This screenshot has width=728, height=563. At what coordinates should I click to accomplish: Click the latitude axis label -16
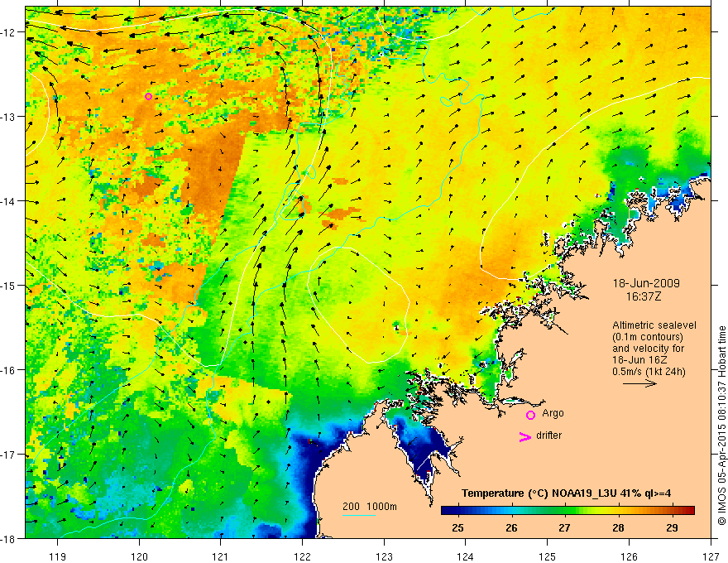click(9, 370)
